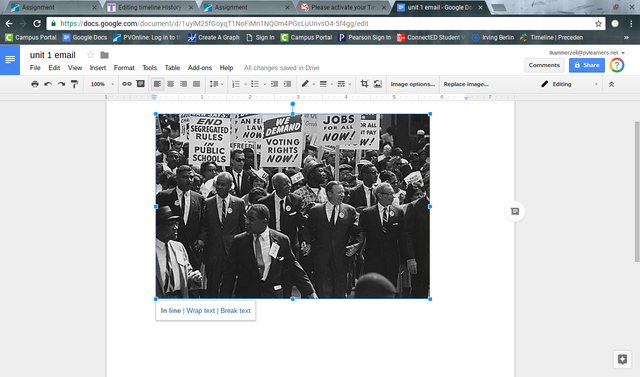The width and height of the screenshot is (640, 377).
Task: Open the View menu
Action: (75, 68)
